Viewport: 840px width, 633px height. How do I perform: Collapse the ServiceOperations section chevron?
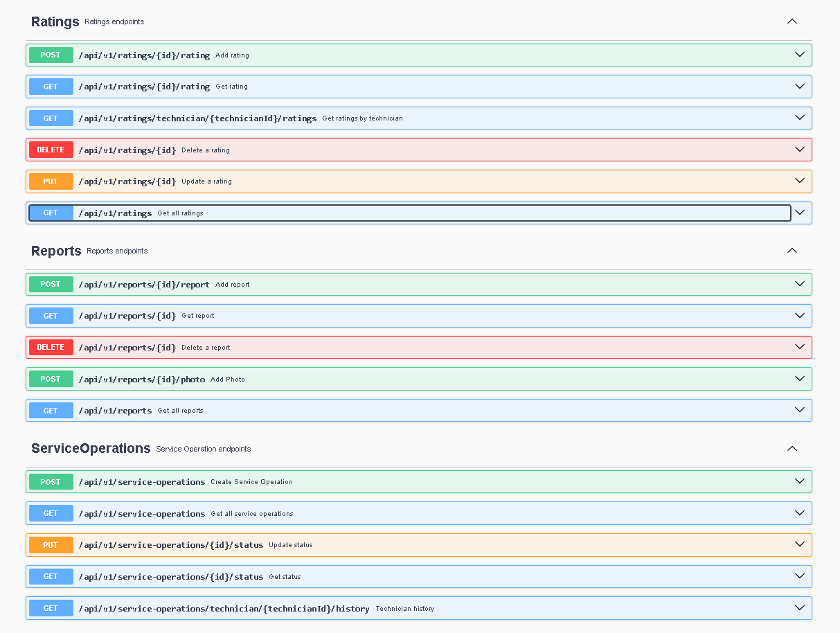coord(792,449)
